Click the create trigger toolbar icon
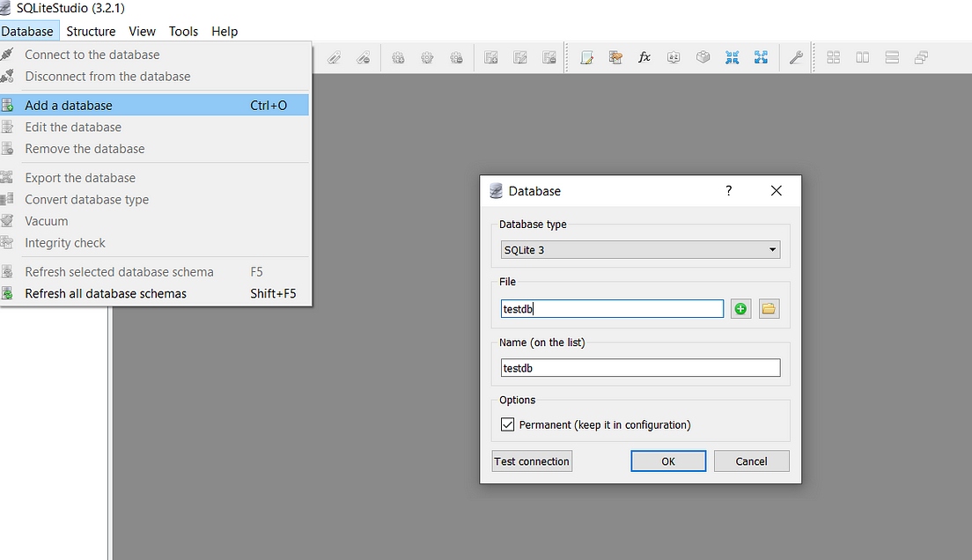This screenshot has width=972, height=560. coord(398,58)
